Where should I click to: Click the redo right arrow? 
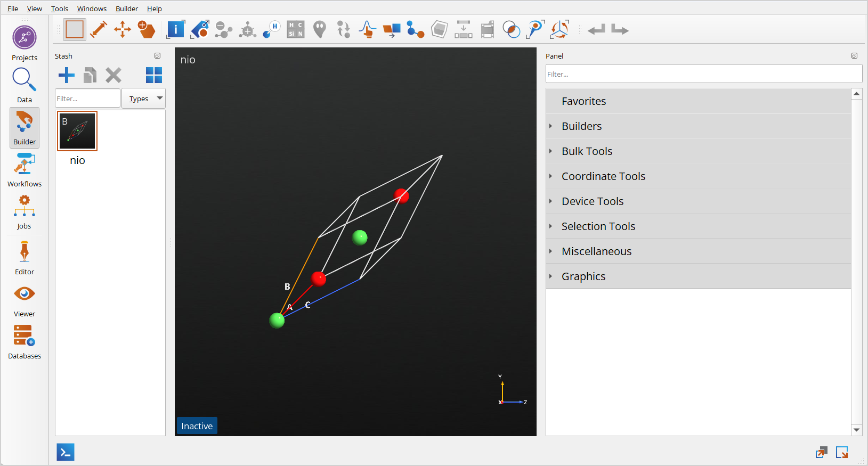tap(620, 29)
